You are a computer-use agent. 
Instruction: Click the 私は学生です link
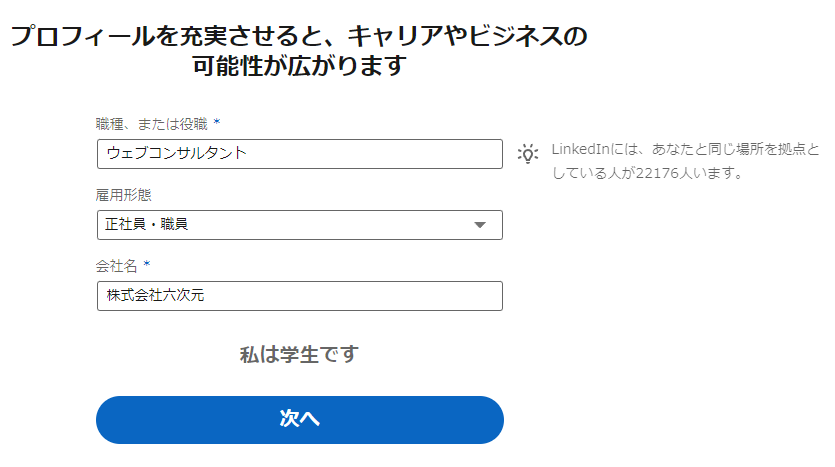pyautogui.click(x=299, y=354)
